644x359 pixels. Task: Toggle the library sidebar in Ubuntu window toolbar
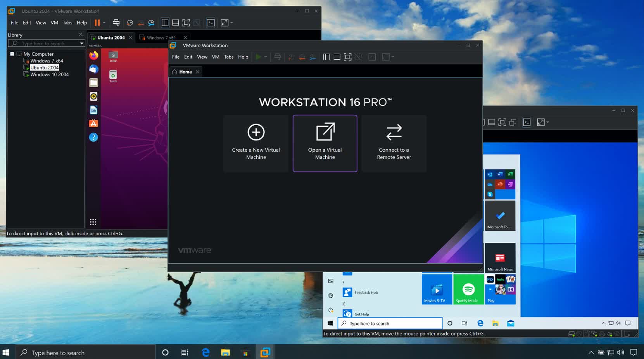(165, 23)
